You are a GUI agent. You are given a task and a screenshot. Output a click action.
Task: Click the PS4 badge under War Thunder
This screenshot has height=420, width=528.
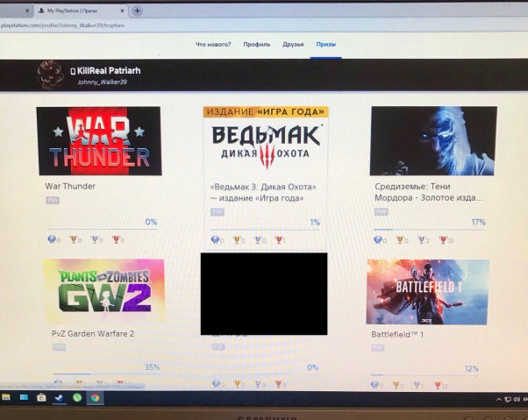click(x=53, y=200)
